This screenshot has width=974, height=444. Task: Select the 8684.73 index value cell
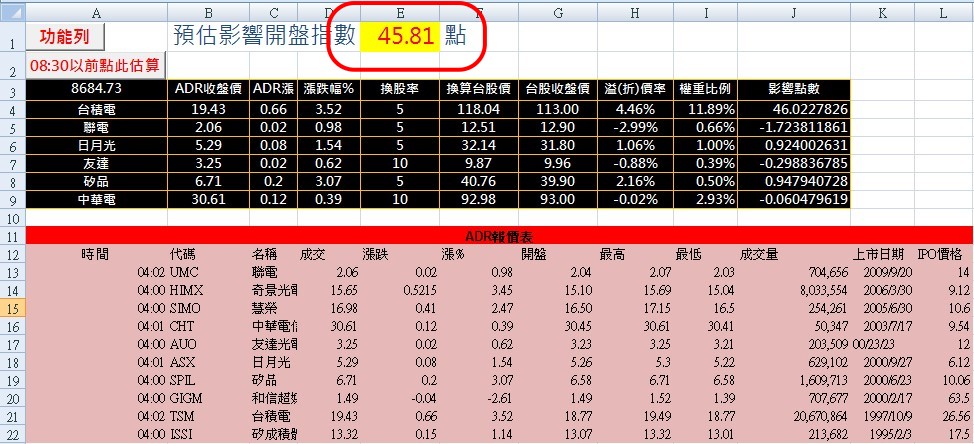click(x=96, y=89)
